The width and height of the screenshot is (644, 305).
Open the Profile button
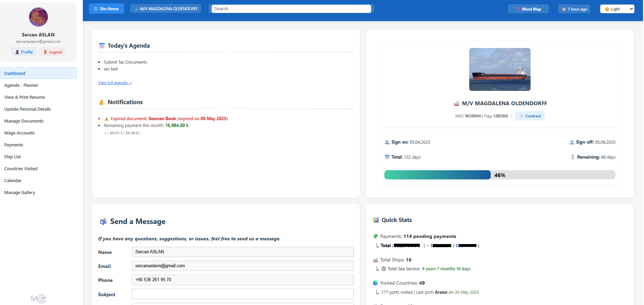24,52
